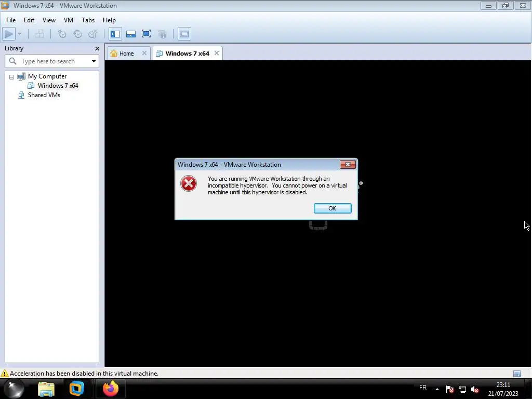Toggle the Library sidebar view icon
This screenshot has width=532, height=399.
(115, 34)
